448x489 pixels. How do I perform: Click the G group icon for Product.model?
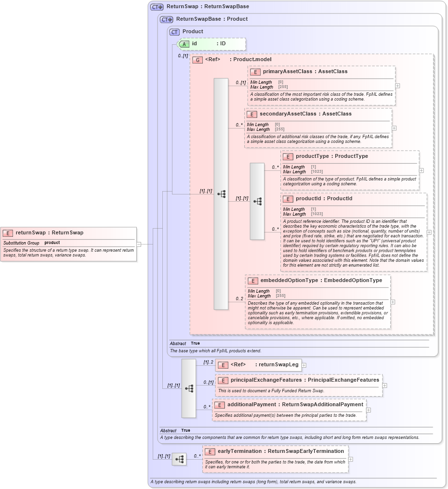point(198,59)
